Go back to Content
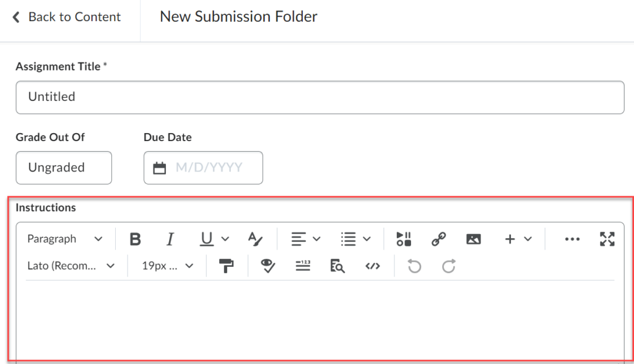 point(65,17)
